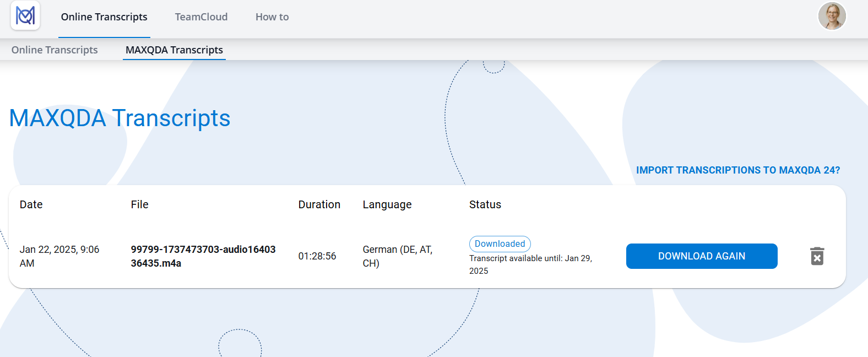
Task: Click the MAXQDA Transcripts page heading
Action: pos(120,118)
